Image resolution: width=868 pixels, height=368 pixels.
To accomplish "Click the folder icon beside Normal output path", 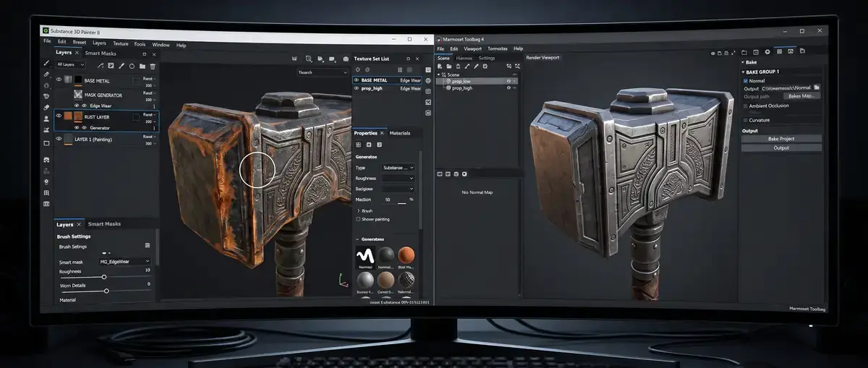I will [x=817, y=87].
